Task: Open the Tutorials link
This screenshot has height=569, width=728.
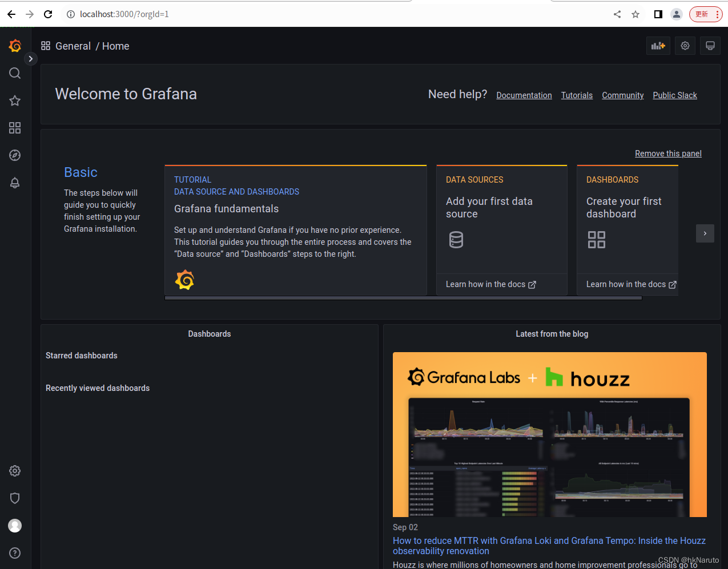Action: pos(577,95)
